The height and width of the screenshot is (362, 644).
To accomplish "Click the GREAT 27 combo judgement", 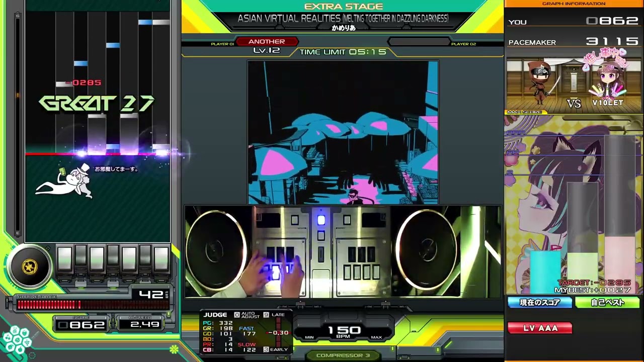I will point(97,103).
